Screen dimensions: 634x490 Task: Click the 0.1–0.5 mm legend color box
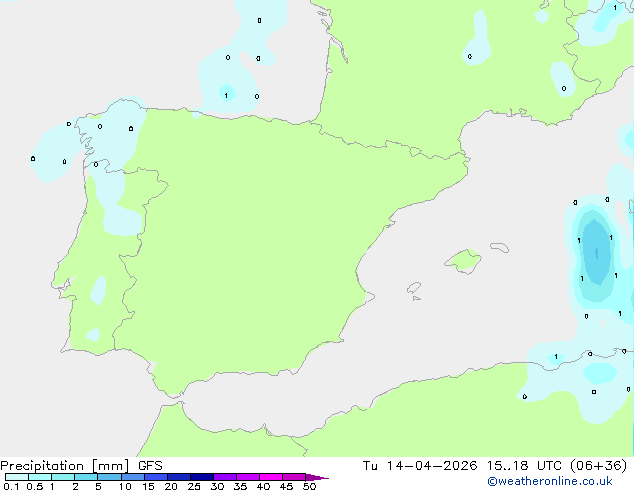click(17, 477)
